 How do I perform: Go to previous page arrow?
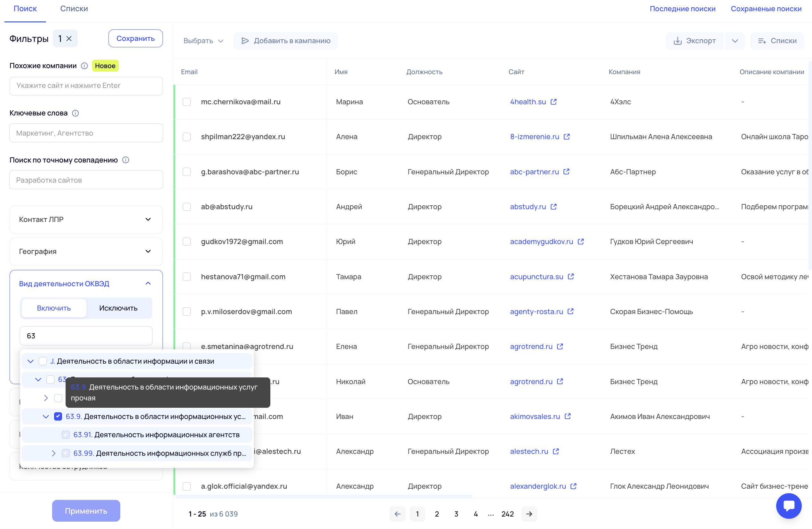point(397,514)
